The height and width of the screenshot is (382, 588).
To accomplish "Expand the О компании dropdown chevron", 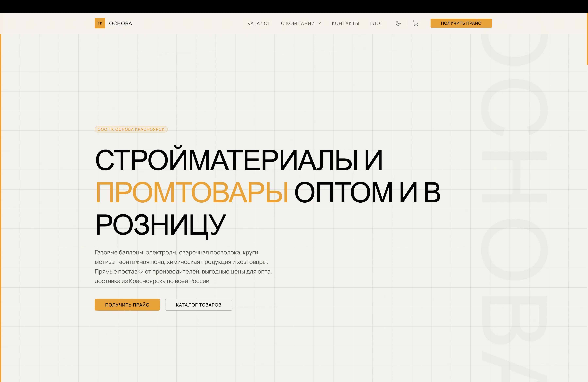I will [319, 23].
